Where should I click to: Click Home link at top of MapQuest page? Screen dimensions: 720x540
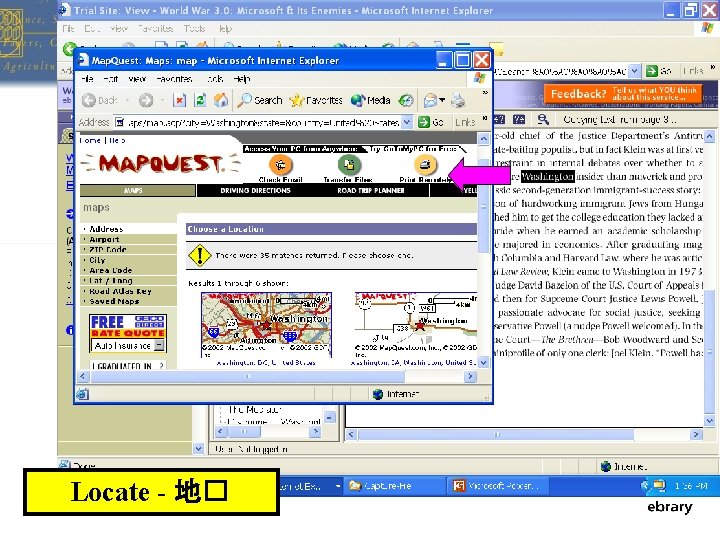pyautogui.click(x=90, y=140)
